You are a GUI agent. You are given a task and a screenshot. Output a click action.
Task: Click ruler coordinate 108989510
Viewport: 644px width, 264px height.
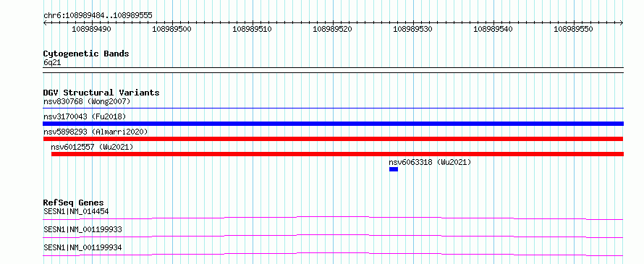252,30
